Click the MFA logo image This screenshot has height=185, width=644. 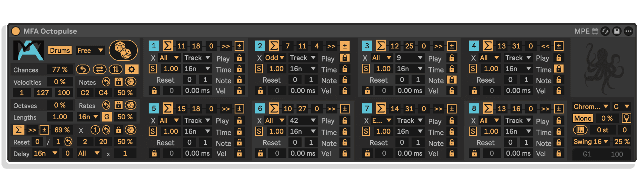click(29, 50)
